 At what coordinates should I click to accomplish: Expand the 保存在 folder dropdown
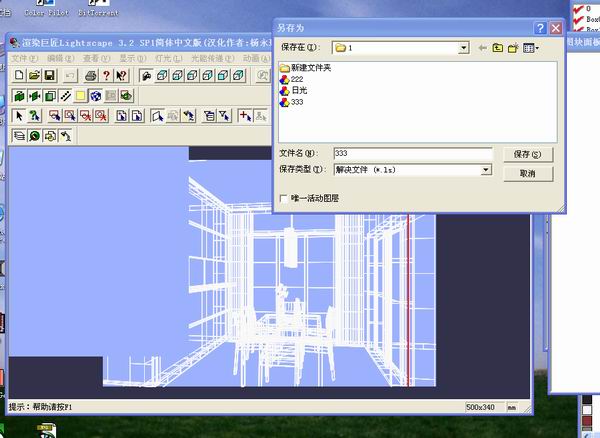point(463,48)
